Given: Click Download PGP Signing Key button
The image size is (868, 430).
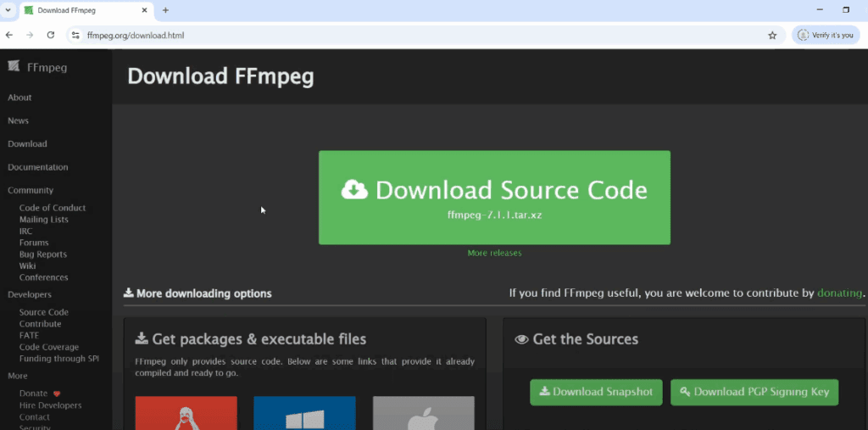Looking at the screenshot, I should [754, 392].
